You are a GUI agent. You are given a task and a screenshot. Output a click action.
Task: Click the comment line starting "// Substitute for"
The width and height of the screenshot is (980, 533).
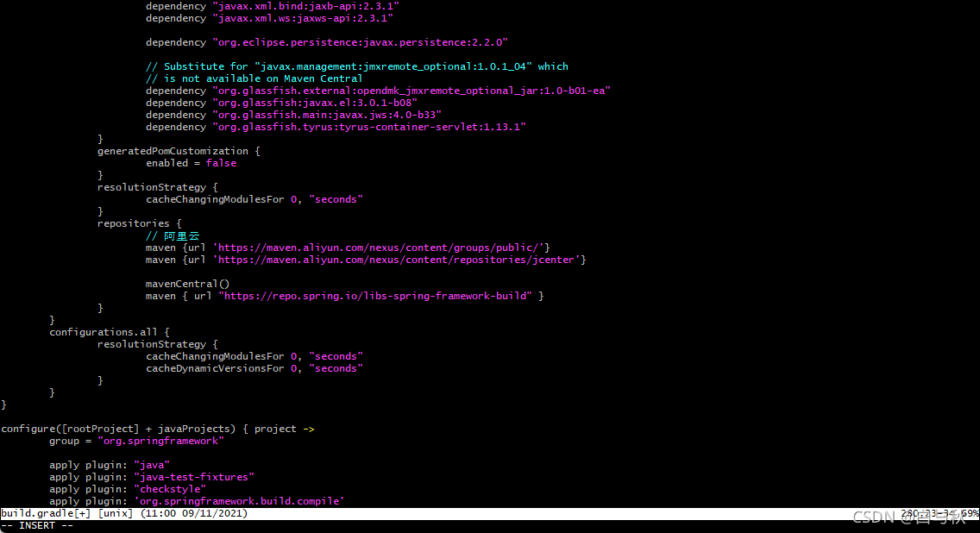coord(357,66)
